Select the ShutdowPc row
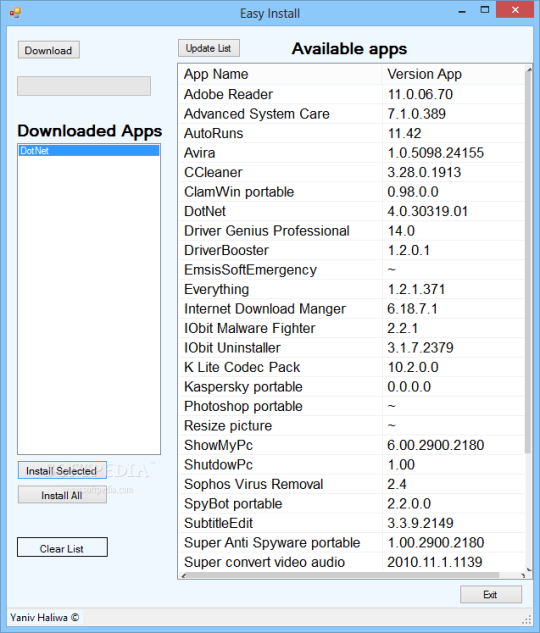Screen dimensions: 540x633 click(352, 464)
